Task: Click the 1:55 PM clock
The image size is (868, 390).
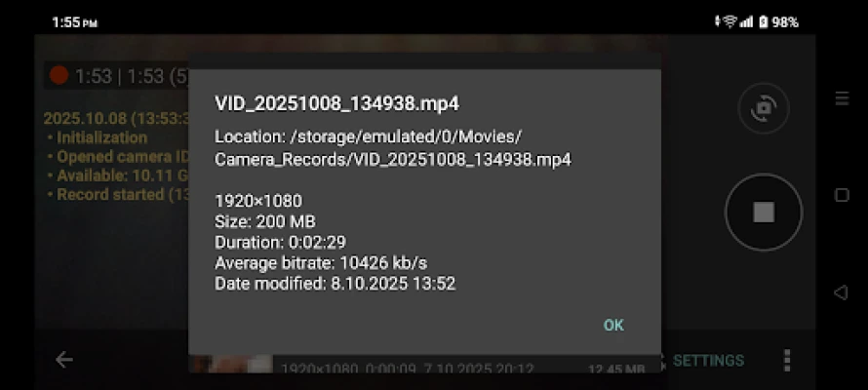Action: tap(74, 22)
